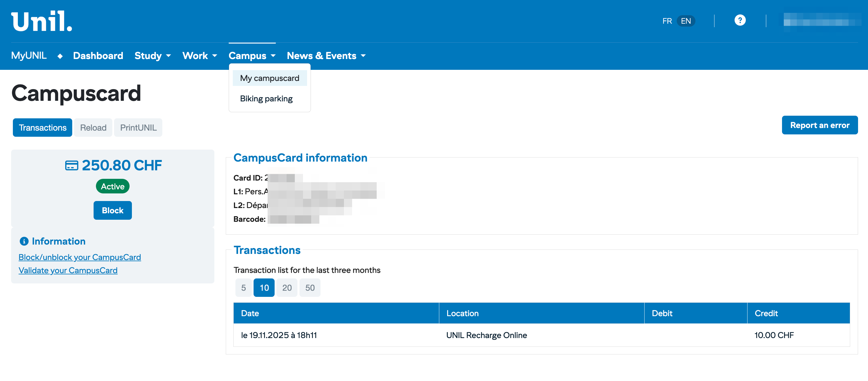
Task: Show 20 transactions per page
Action: tap(287, 288)
